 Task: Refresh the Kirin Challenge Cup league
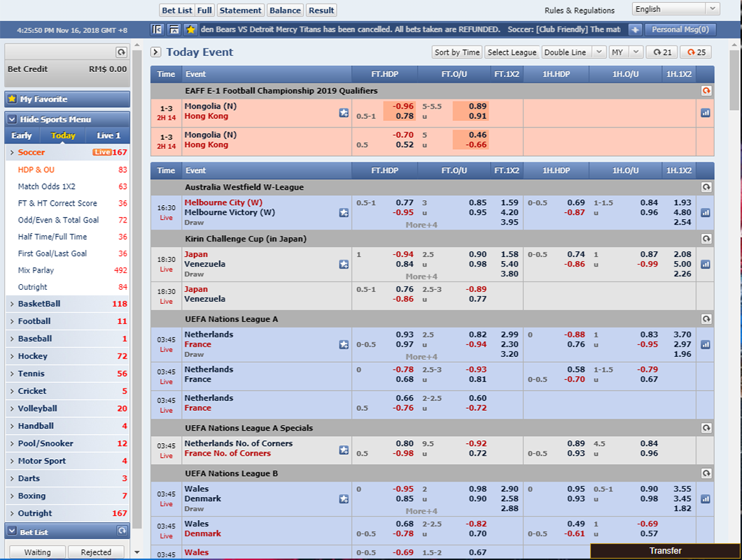coord(706,239)
